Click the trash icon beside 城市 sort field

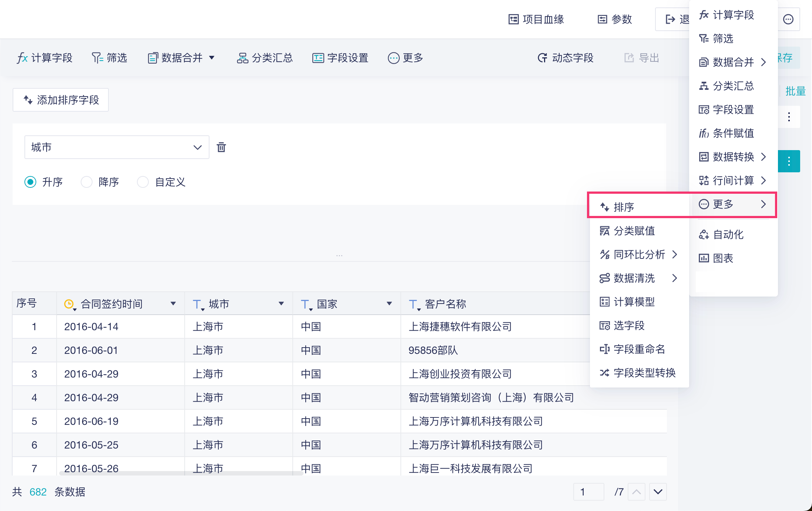click(x=221, y=147)
